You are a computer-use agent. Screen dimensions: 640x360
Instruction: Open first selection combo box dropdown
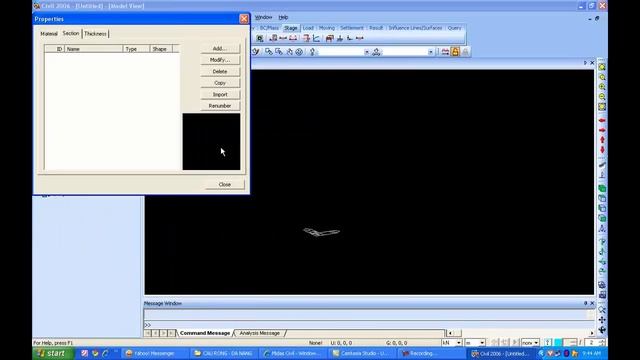[367, 52]
